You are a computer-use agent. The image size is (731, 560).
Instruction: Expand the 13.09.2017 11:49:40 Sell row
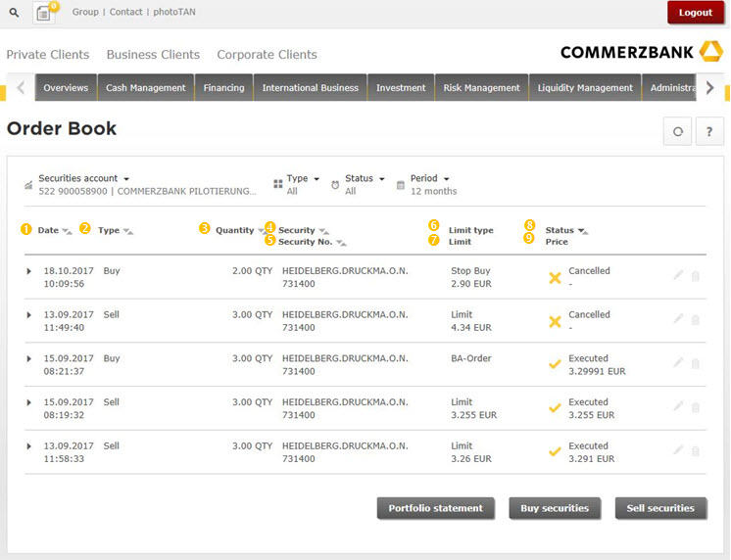click(x=28, y=315)
